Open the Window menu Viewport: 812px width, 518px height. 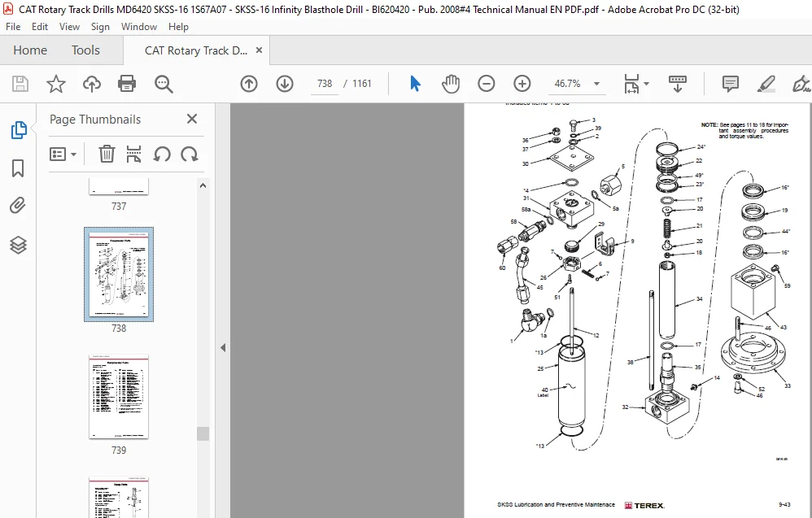pyautogui.click(x=139, y=26)
